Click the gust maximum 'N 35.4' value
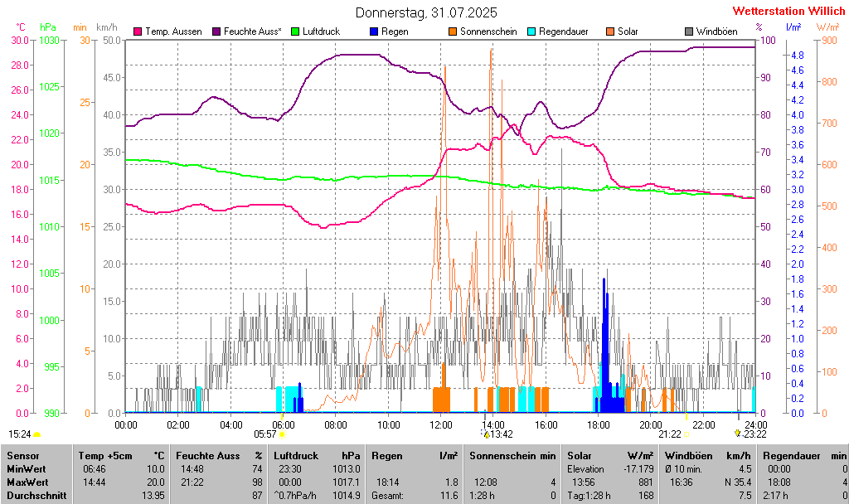This screenshot has width=849, height=504. tap(736, 482)
